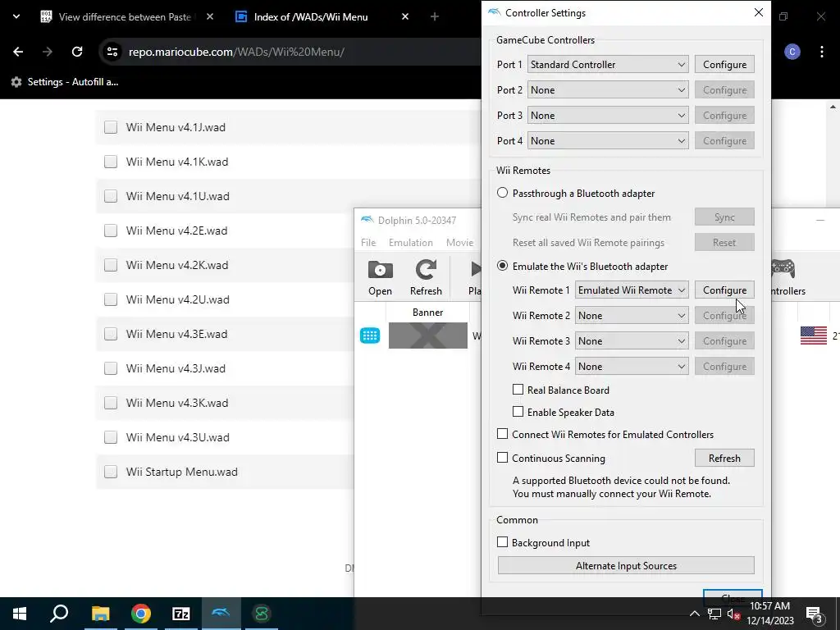
Task: Click the clock showing 10:57 AM
Action: click(769, 606)
